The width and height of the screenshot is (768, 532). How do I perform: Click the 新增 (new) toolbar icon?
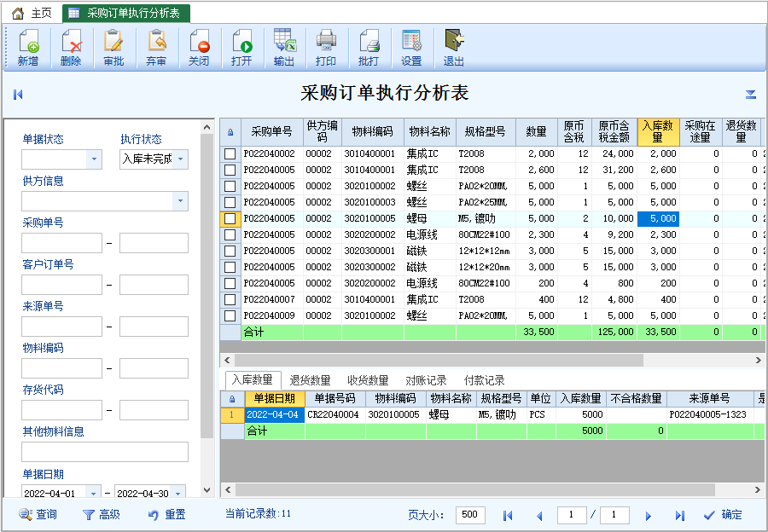point(28,48)
